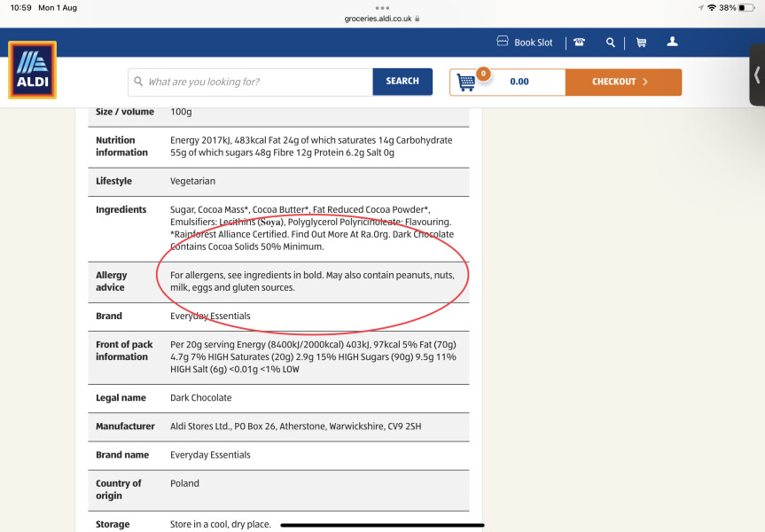The height and width of the screenshot is (532, 765).
Task: Tap the Wi-Fi status icon
Action: [711, 7]
